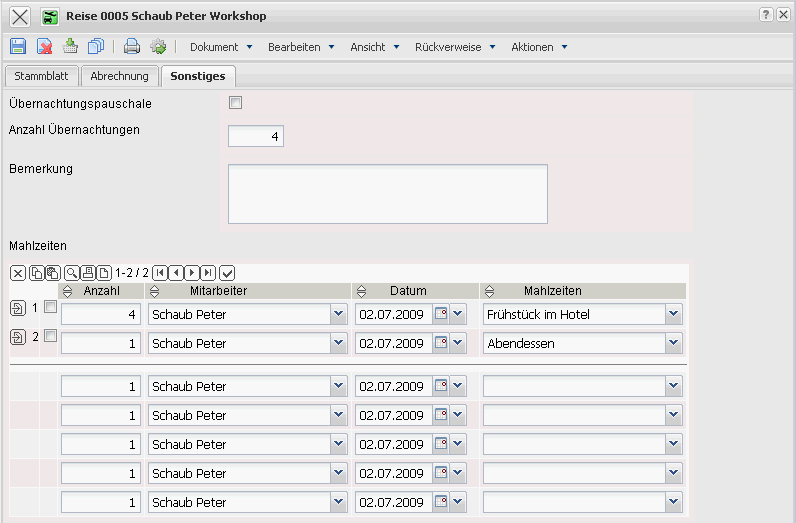Expand the Mitarbeiter dropdown in row 1
The height and width of the screenshot is (523, 796).
[x=337, y=314]
